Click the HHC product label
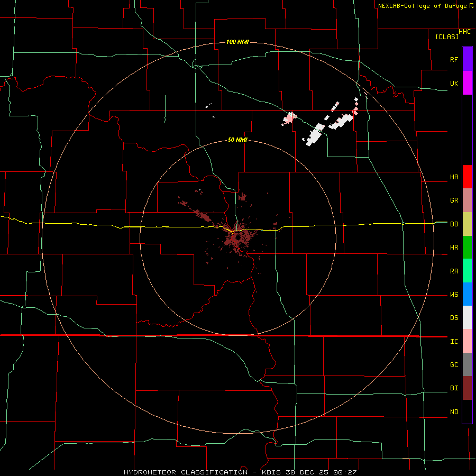Image resolution: width=476 pixels, height=476 pixels. [465, 32]
